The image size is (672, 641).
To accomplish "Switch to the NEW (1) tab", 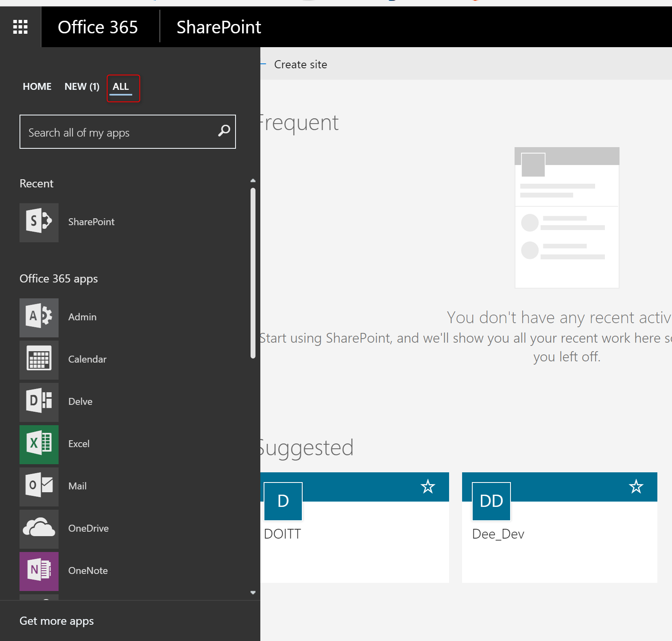I will (x=82, y=87).
